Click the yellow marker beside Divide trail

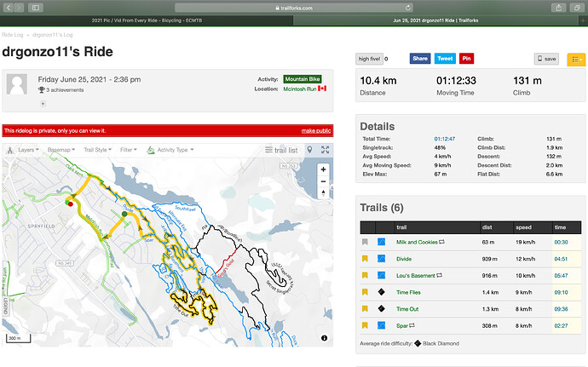coord(365,260)
